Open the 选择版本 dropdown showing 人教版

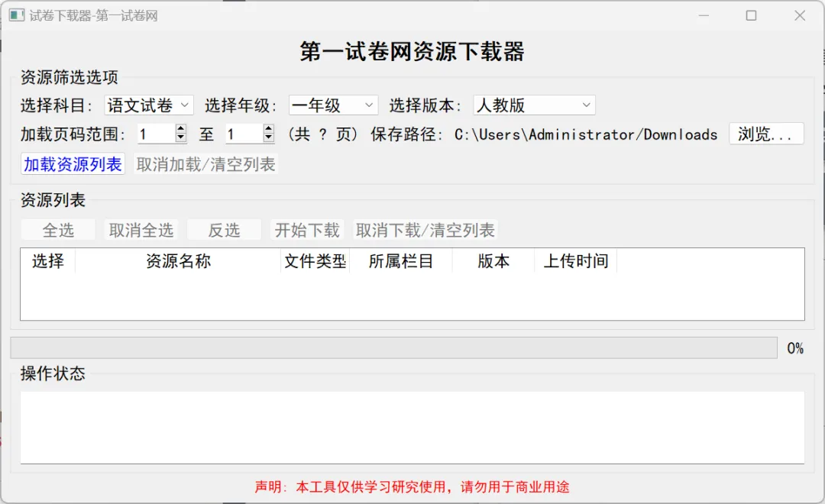tap(533, 105)
